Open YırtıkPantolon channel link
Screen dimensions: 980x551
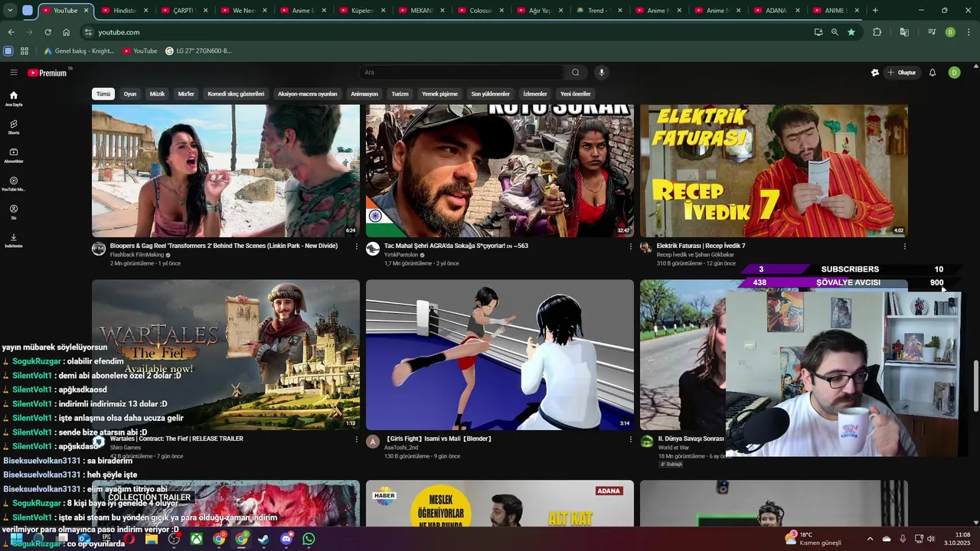pos(401,255)
